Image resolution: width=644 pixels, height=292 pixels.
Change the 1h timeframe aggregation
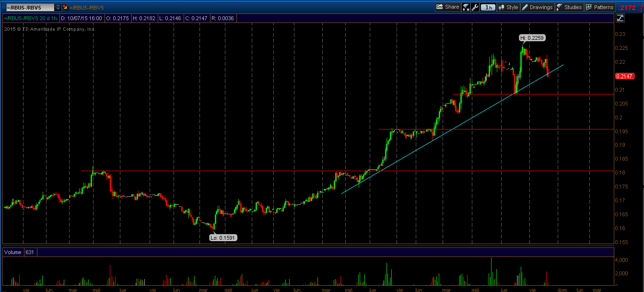[x=488, y=7]
